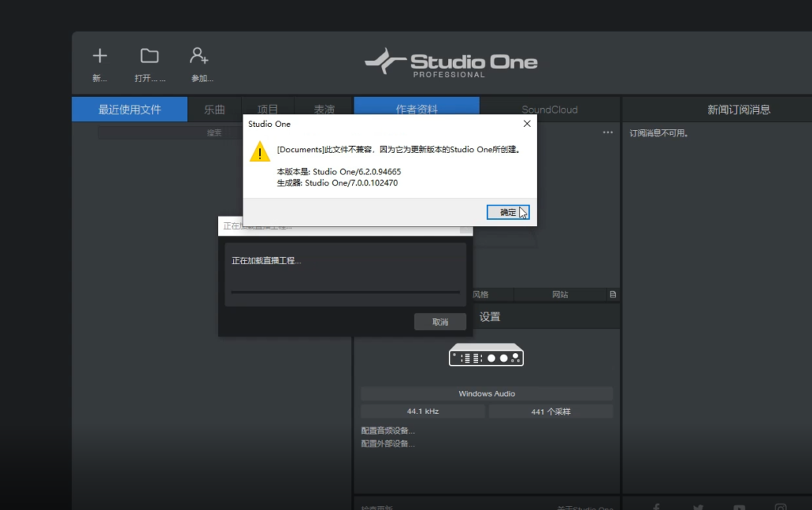
Task: Open a file using the folder icon
Action: coord(150,56)
